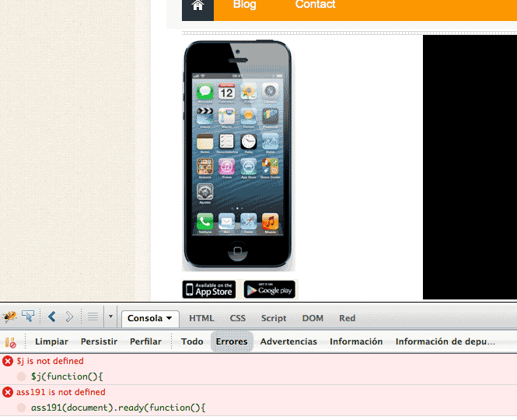Click the black video area on the right
The width and height of the screenshot is (517, 420).
(470, 167)
